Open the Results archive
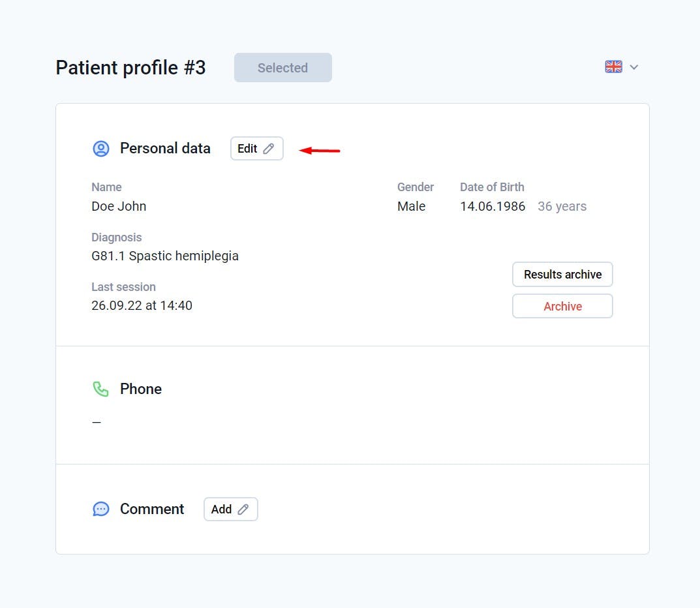The width and height of the screenshot is (700, 608). (562, 275)
